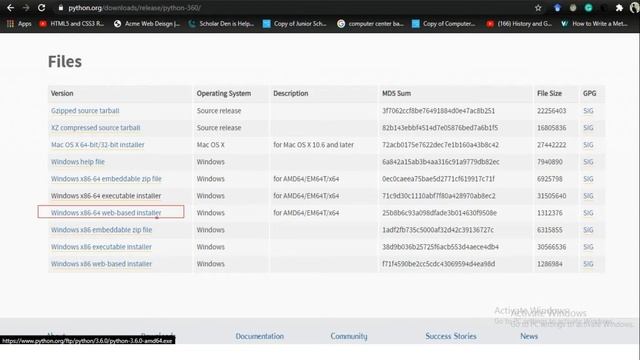
Task: Download Windows x86-64 executable installer
Action: (106, 196)
